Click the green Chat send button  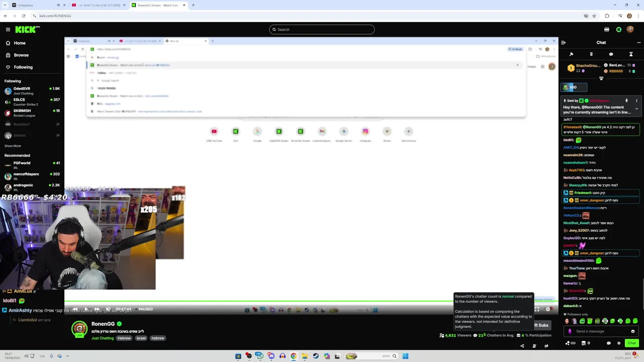(631, 343)
